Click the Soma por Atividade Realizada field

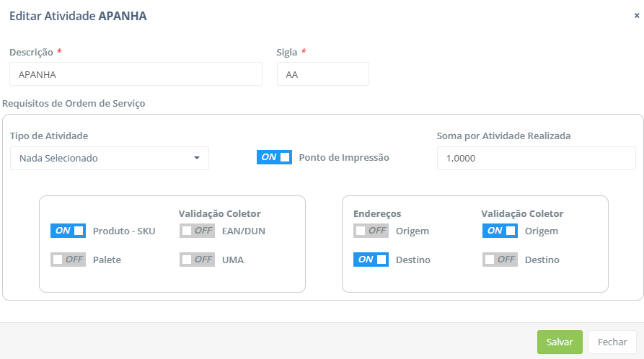536,158
